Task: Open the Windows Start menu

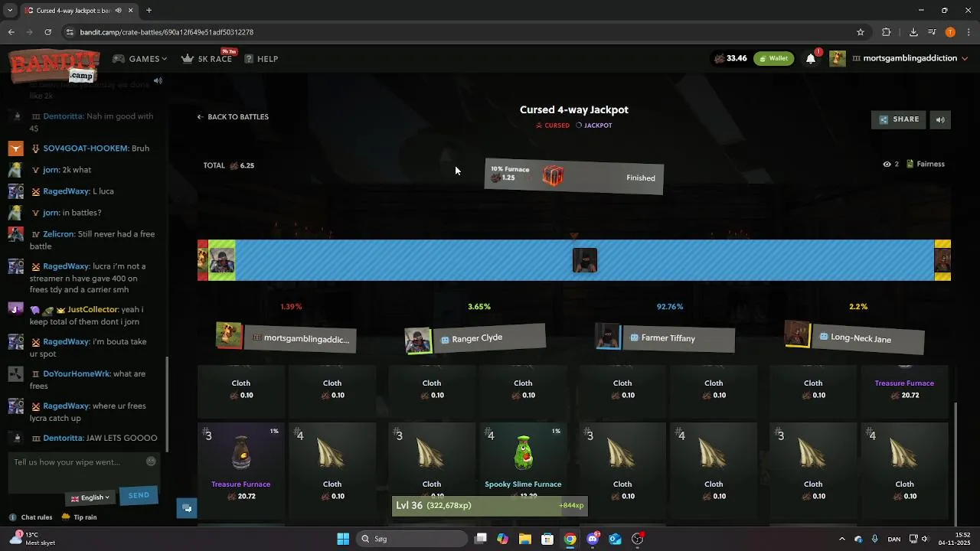Action: [x=343, y=539]
